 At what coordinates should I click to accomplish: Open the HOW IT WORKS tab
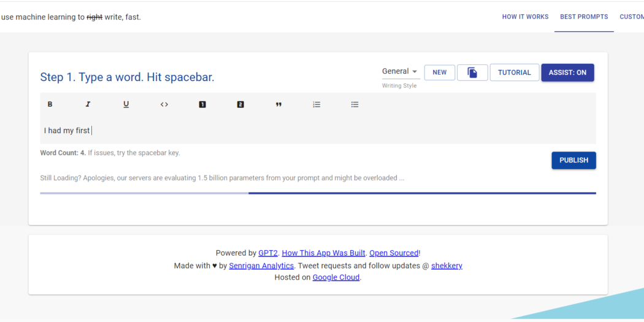pyautogui.click(x=525, y=17)
